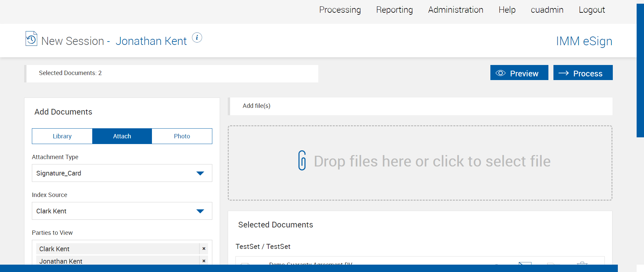
Task: Click the Preview button
Action: (x=519, y=73)
